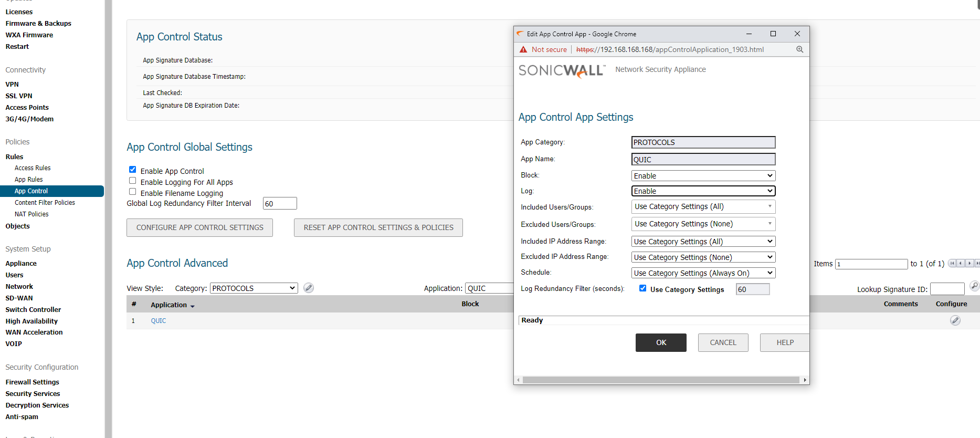This screenshot has height=438, width=980.
Task: Expand the Category PROTOCOLS dropdown
Action: click(254, 288)
